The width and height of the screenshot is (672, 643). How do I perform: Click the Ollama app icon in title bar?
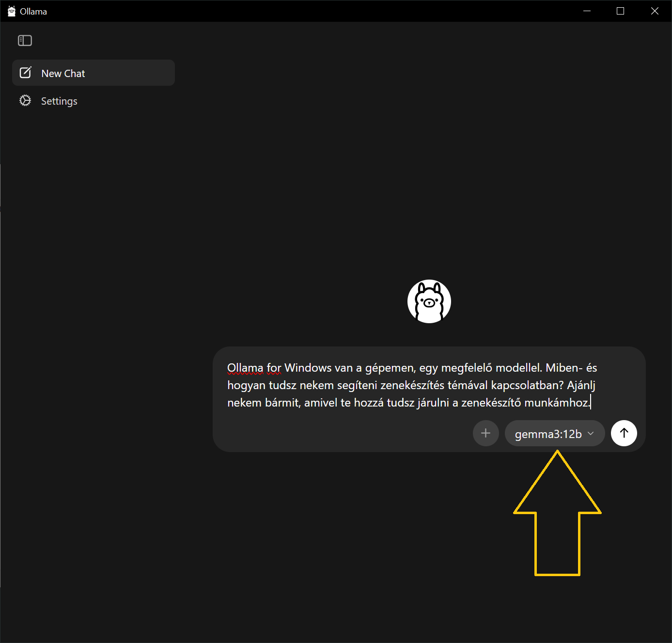click(12, 11)
